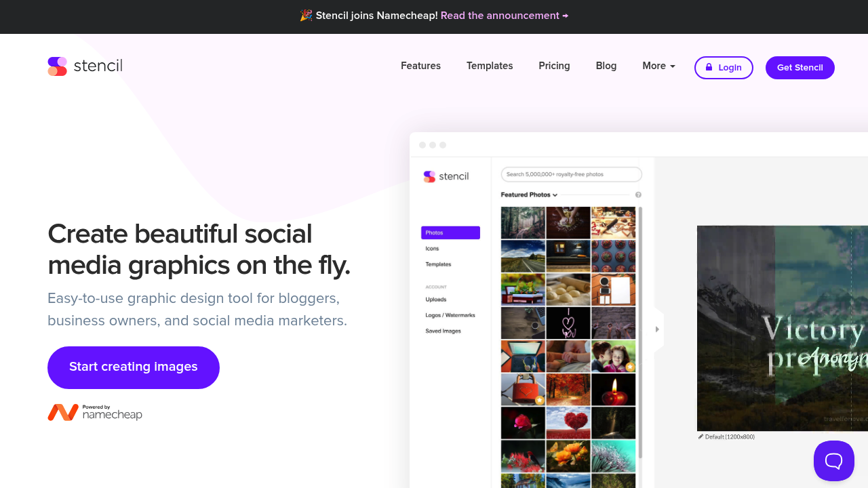Select the red candle photo thumbnail

(x=613, y=390)
